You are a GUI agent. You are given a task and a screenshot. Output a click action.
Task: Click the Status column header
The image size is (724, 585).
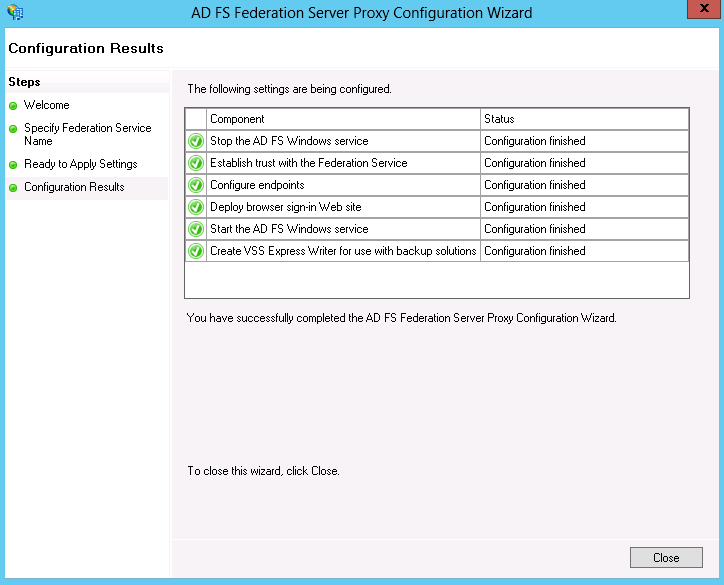pyautogui.click(x=585, y=119)
